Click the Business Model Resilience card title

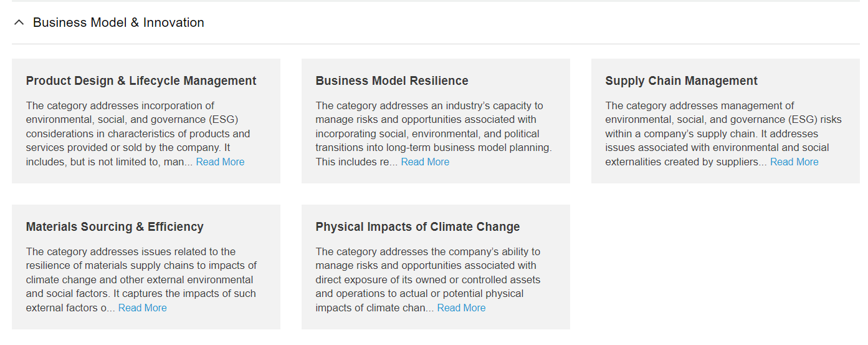pos(392,81)
